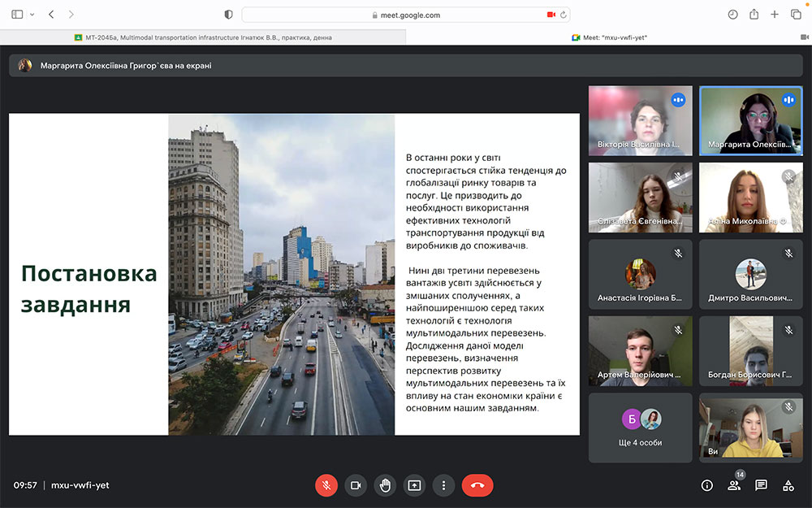Click the meet.google.com address bar
Screen dimensions: 812x508
pos(405,15)
